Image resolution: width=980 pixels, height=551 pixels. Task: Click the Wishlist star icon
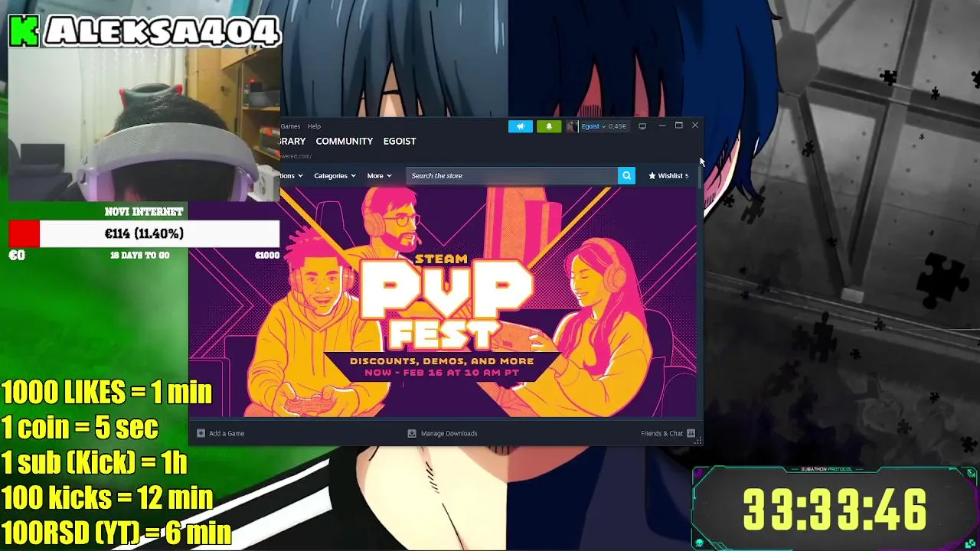(652, 176)
